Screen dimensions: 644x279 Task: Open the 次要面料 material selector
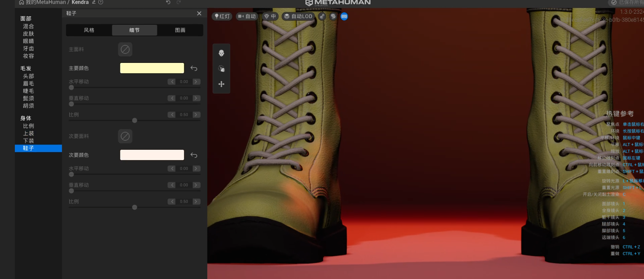[x=125, y=136]
